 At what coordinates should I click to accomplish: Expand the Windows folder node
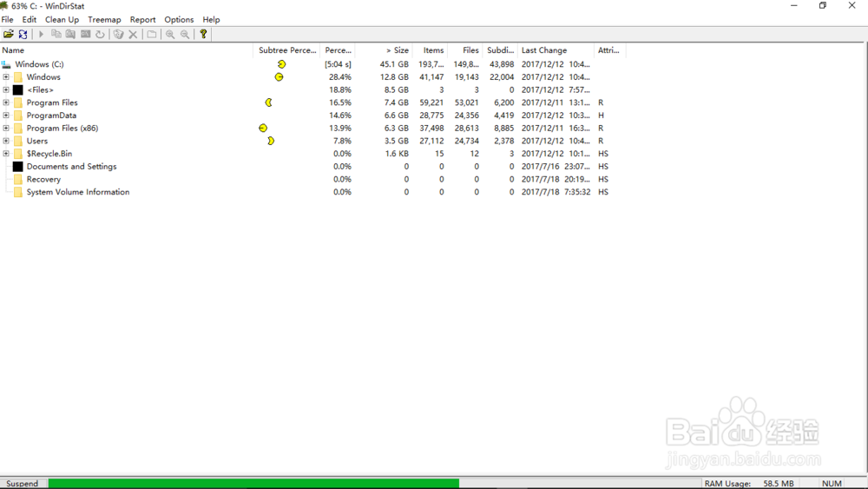pos(6,77)
